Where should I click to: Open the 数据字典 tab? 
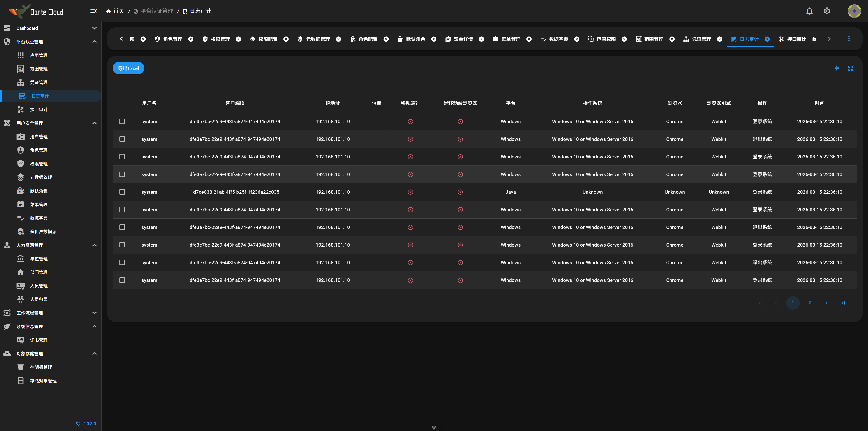[558, 39]
